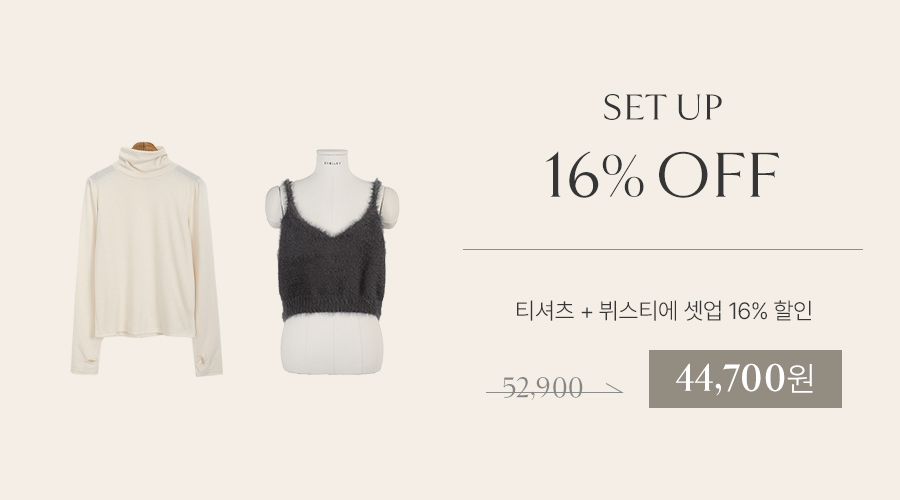Screen dimensions: 900x500
Task: Click the brand label on the mannequin neck
Action: (332, 163)
